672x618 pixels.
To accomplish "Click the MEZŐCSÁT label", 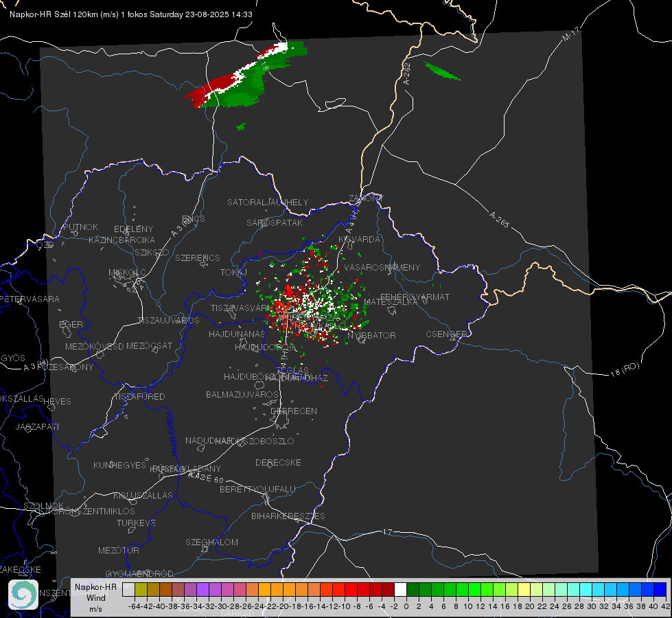I will click(x=149, y=345).
